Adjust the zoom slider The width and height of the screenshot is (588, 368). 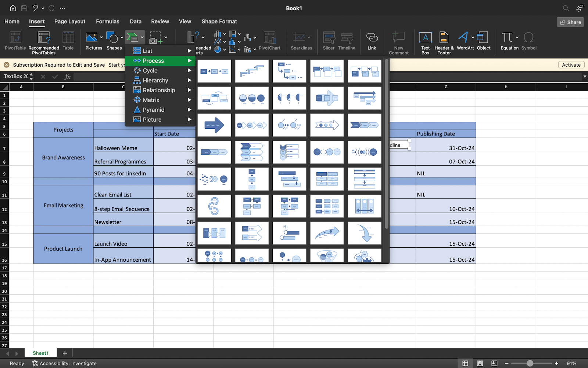[531, 362]
